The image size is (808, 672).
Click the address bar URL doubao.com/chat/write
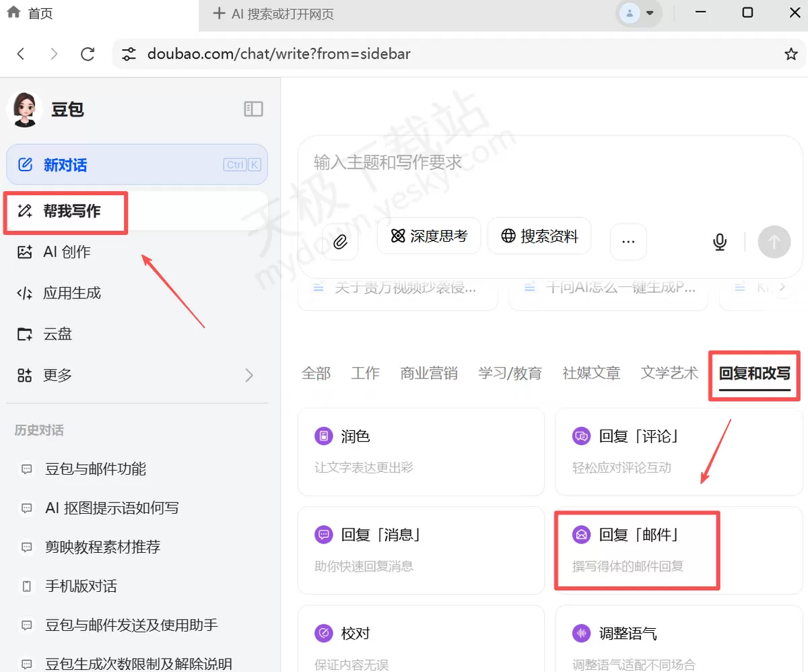tap(279, 54)
